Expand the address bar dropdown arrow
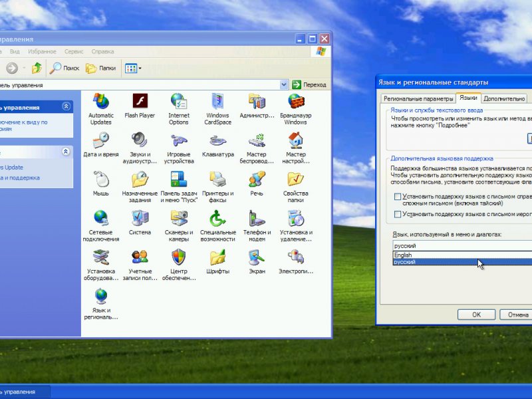532x399 pixels. tap(284, 85)
